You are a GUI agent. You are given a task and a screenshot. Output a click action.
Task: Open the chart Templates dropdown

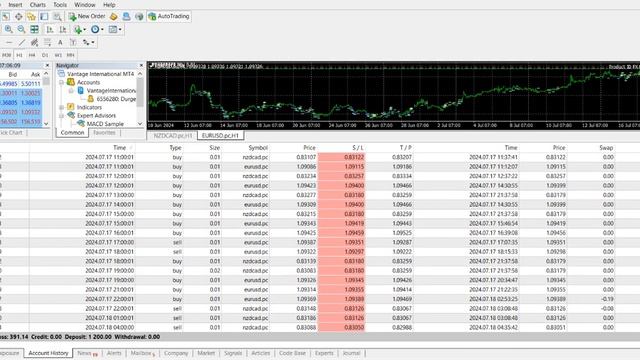115,29
